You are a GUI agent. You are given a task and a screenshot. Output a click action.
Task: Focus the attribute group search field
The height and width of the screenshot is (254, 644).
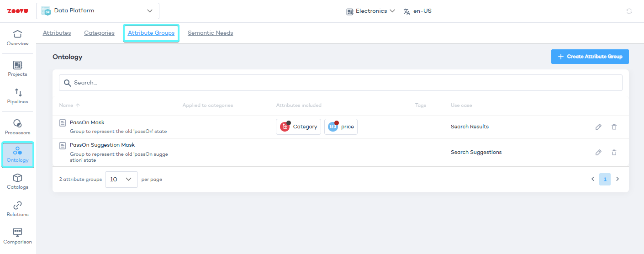pyautogui.click(x=340, y=83)
